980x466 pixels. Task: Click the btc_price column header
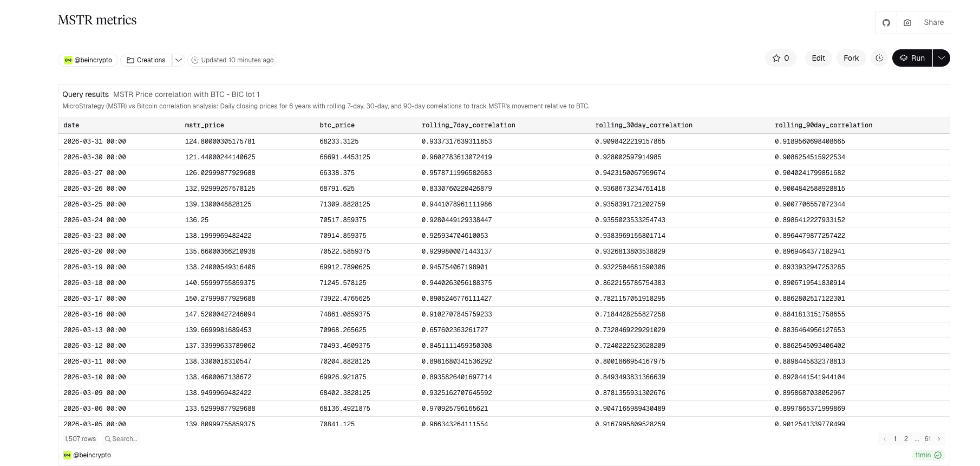click(x=337, y=125)
